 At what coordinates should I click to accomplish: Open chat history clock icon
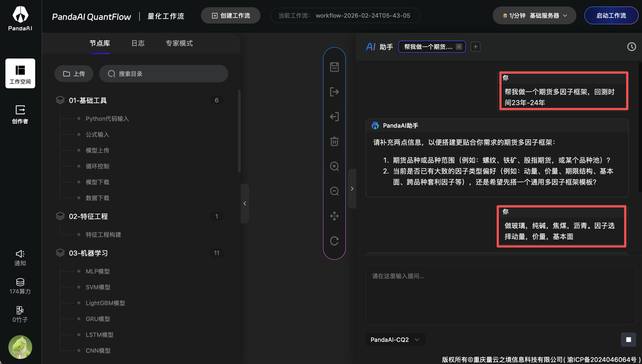pos(631,47)
